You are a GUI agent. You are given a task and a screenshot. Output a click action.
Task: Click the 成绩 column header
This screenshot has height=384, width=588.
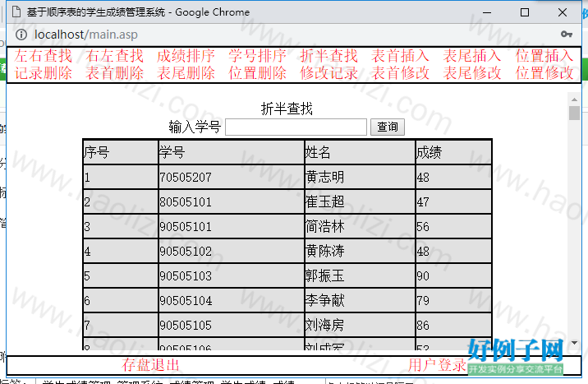453,152
